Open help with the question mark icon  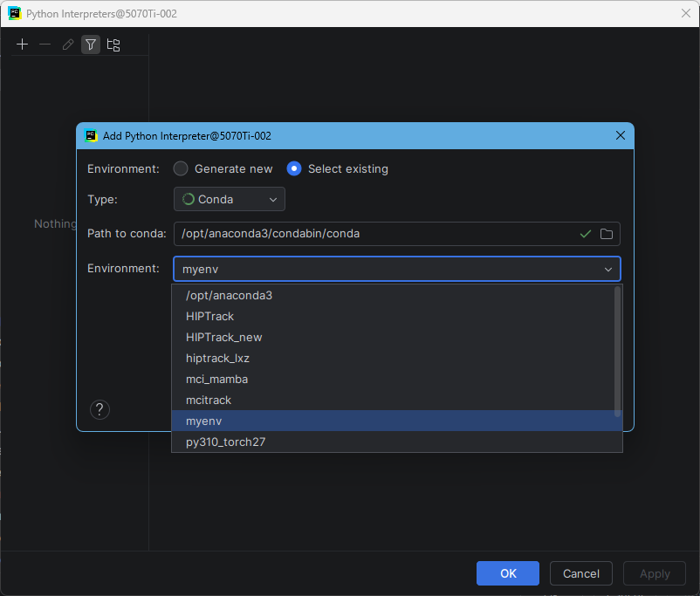(100, 409)
